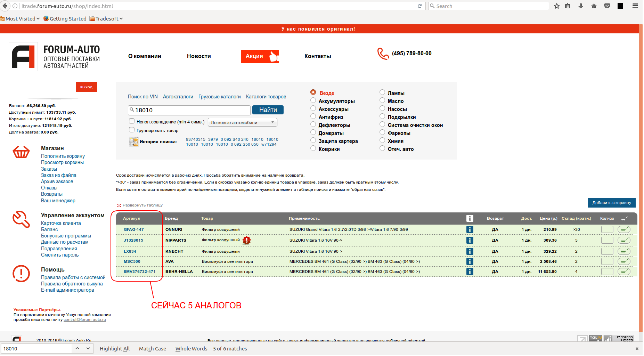Click the info icon in LX834 row

pos(470,251)
